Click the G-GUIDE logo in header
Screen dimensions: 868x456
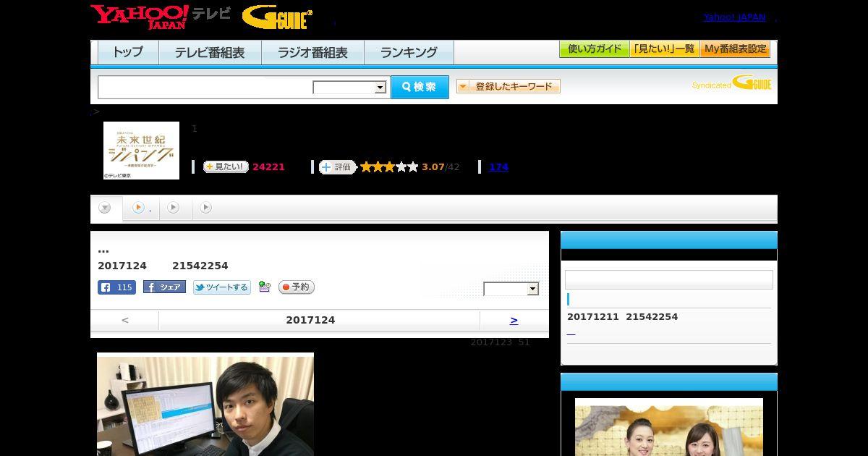(277, 17)
